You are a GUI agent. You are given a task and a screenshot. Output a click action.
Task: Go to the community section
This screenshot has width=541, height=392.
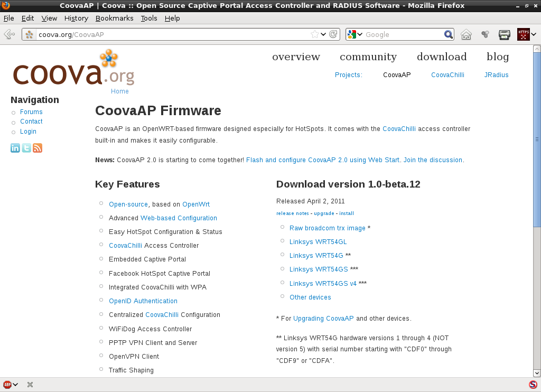point(368,57)
